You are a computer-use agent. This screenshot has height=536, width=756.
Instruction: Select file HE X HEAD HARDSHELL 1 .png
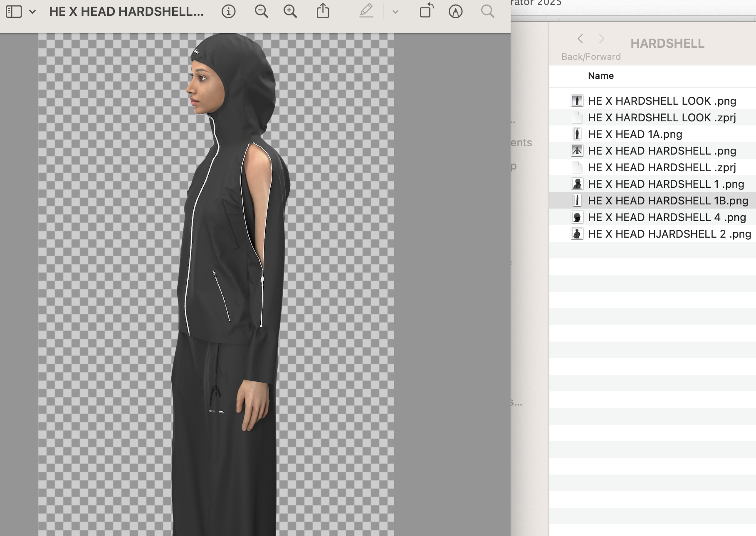(652, 184)
